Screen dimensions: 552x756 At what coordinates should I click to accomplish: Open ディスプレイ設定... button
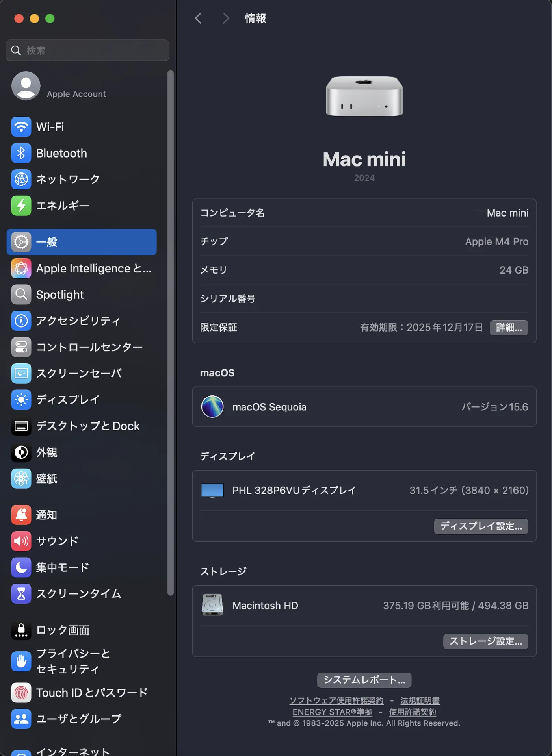click(481, 526)
